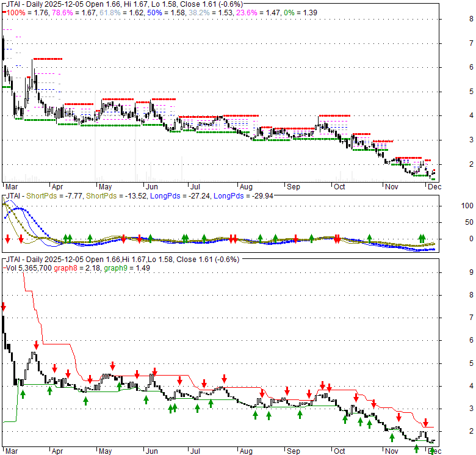This screenshot has width=476, height=455.
Task: Click the 'Sep' month label on bottom chart
Action: point(294,451)
